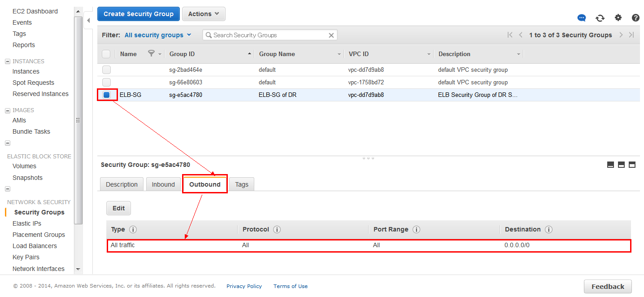Click the info icon beside Destination
The height and width of the screenshot is (297, 644).
(x=548, y=229)
